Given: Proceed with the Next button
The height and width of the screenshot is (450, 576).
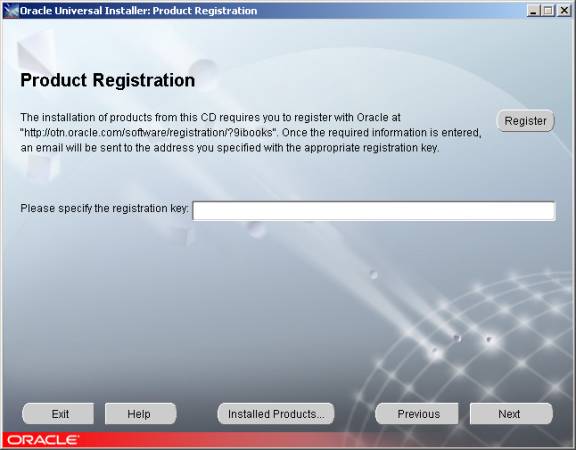Looking at the screenshot, I should click(511, 414).
